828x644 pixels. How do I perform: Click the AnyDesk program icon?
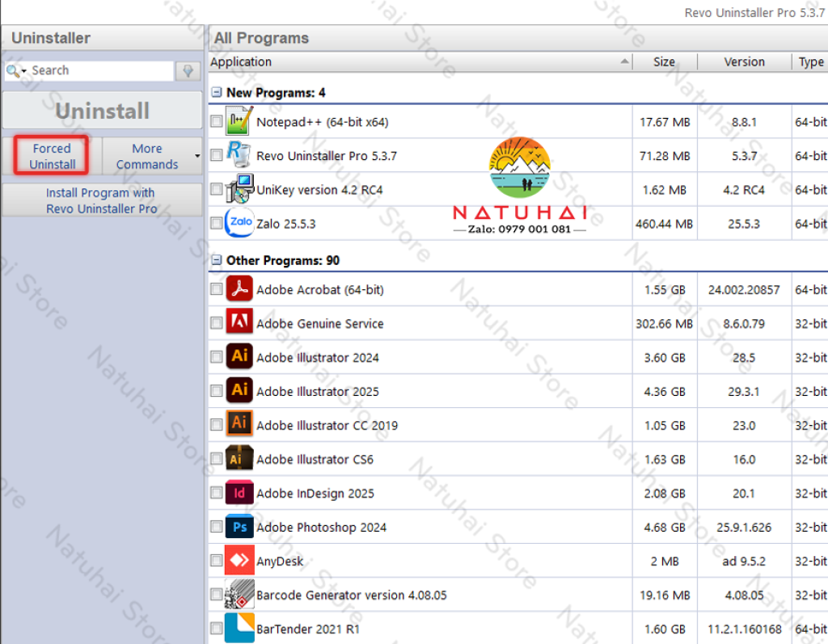tap(239, 559)
